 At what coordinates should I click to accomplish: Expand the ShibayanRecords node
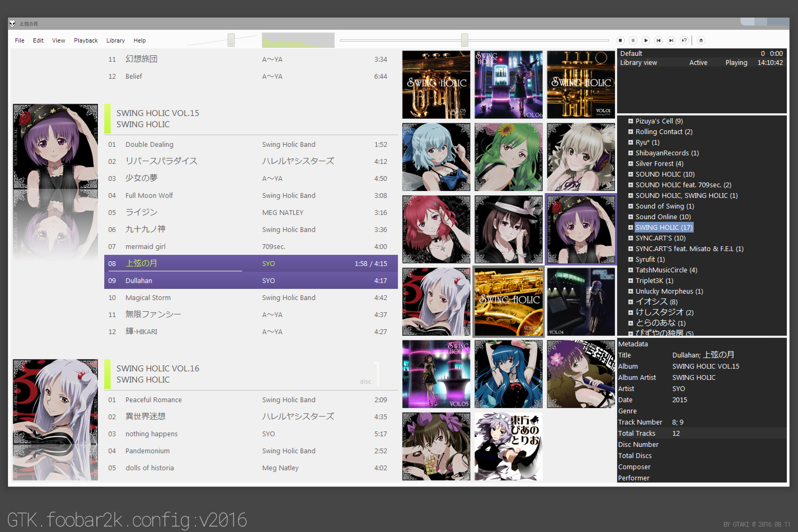(x=630, y=153)
